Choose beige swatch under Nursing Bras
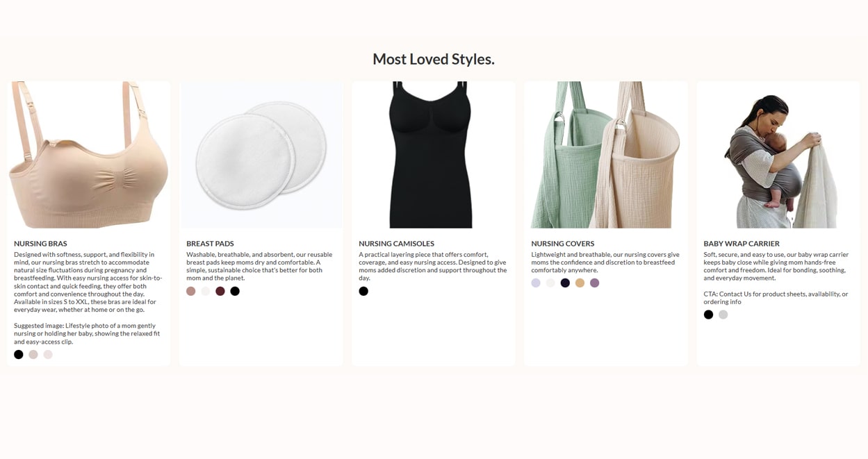The image size is (868, 459). 33,355
